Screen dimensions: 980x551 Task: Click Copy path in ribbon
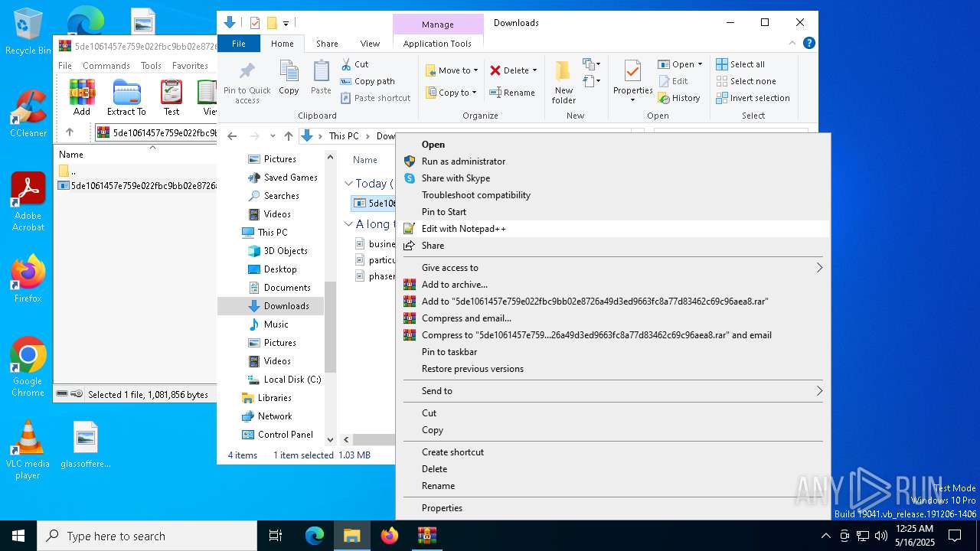[367, 81]
